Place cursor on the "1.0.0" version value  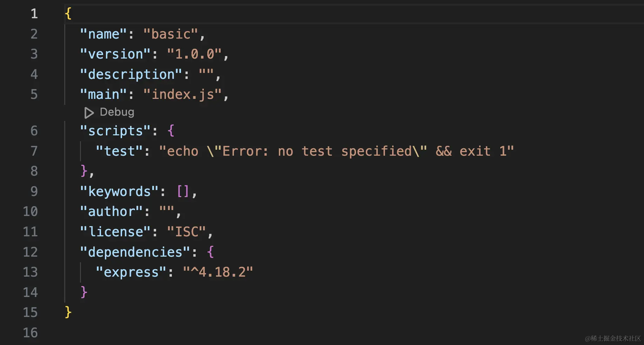point(194,54)
